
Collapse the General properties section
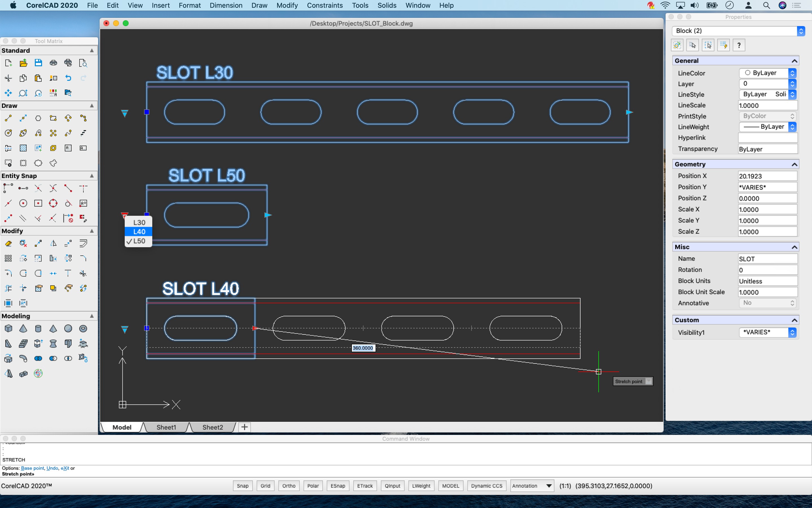point(794,61)
